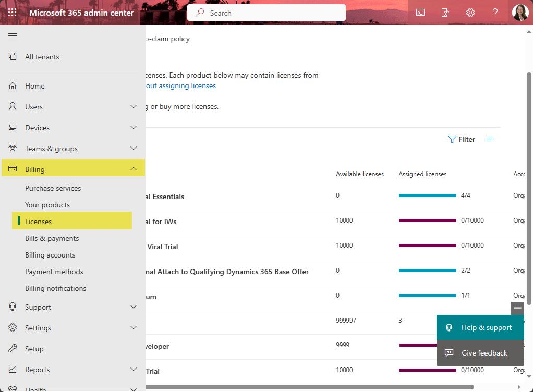
Task: Click the 999997 available licenses value
Action: pyautogui.click(x=346, y=321)
